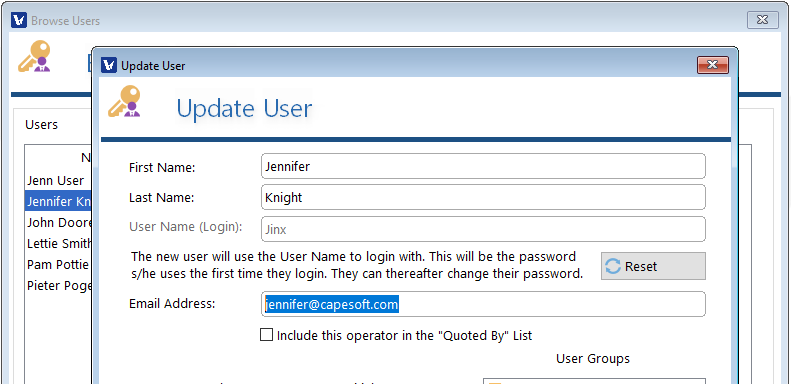The width and height of the screenshot is (791, 384).
Task: Close the Update User dialog
Action: click(712, 65)
